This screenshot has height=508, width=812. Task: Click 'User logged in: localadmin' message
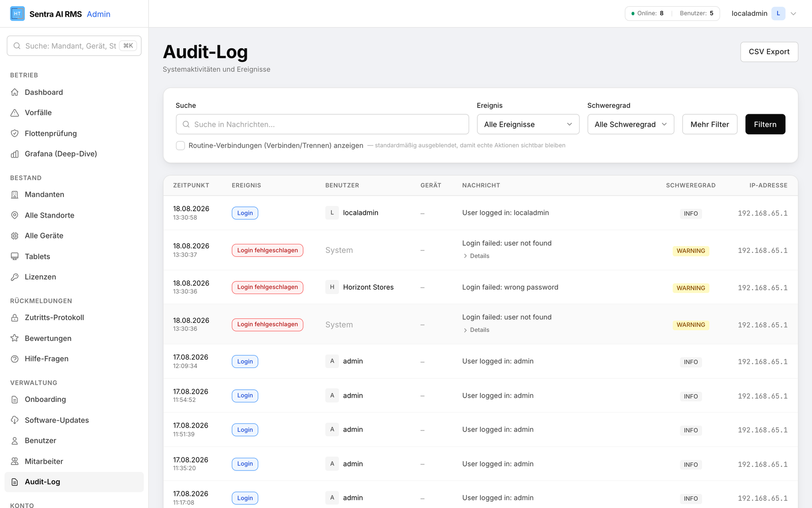click(x=505, y=213)
